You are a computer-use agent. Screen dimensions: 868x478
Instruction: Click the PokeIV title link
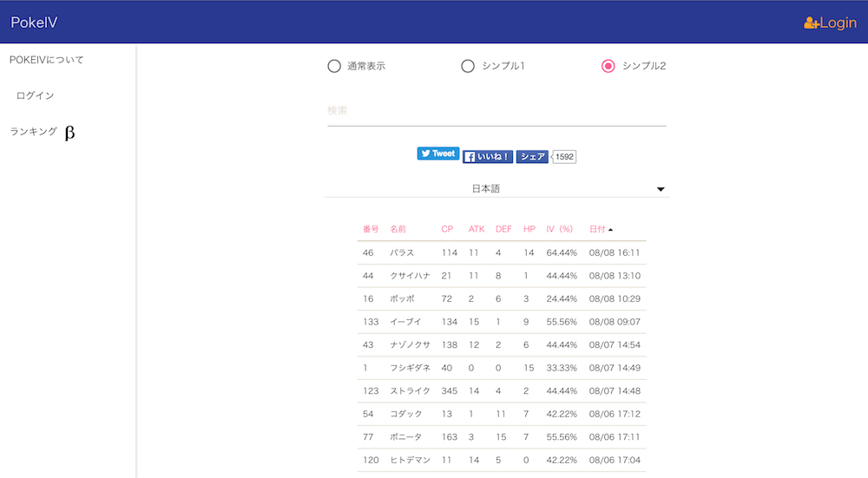click(x=34, y=23)
